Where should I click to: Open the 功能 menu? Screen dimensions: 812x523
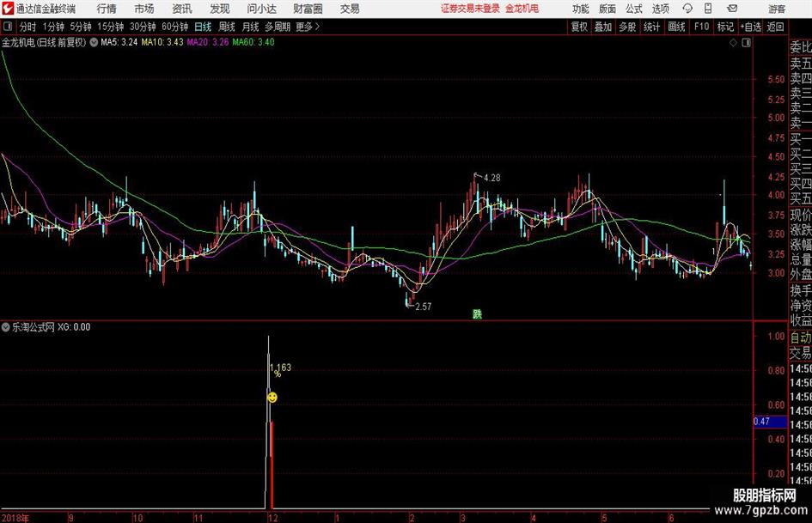pyautogui.click(x=581, y=9)
